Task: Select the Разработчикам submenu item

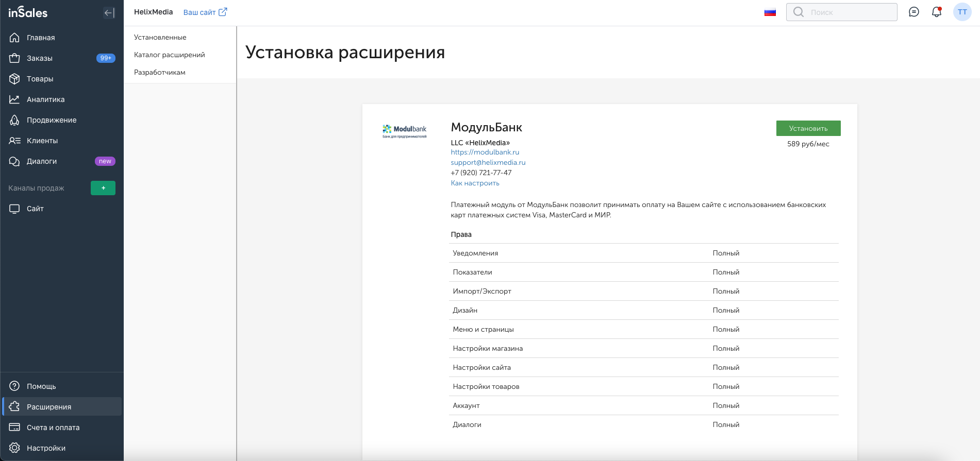Action: pyautogui.click(x=160, y=72)
